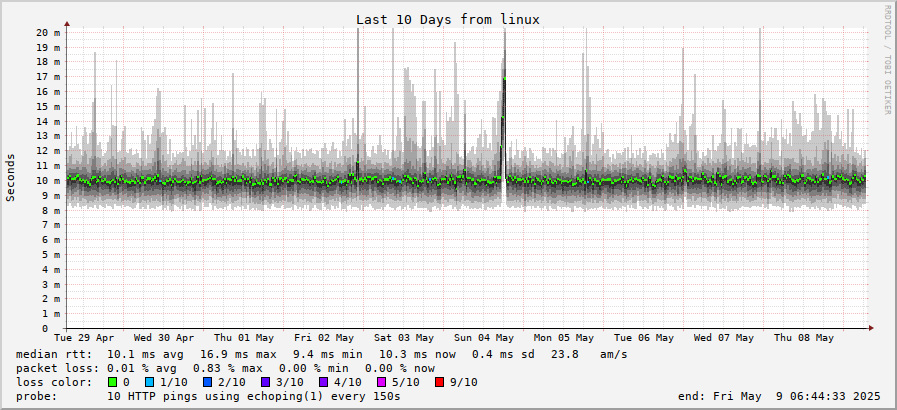Click the "Sat 03 May" date label
897x410 pixels.
[x=404, y=338]
